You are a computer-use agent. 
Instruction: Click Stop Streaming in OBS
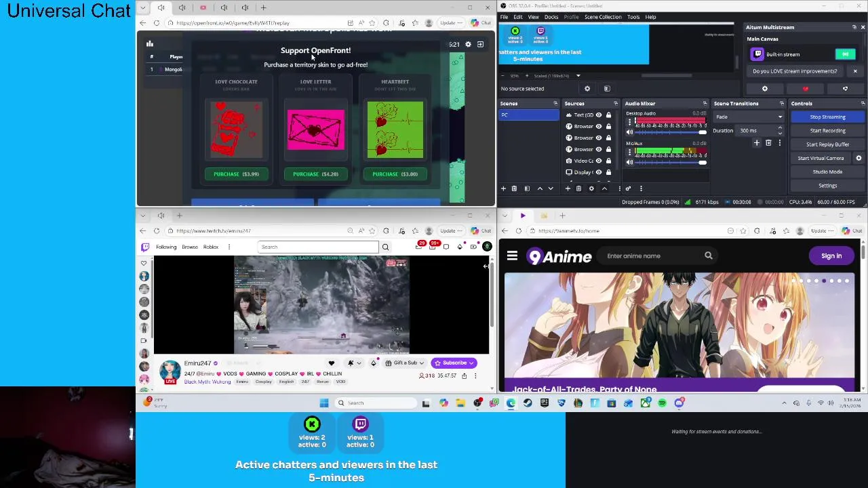[827, 117]
